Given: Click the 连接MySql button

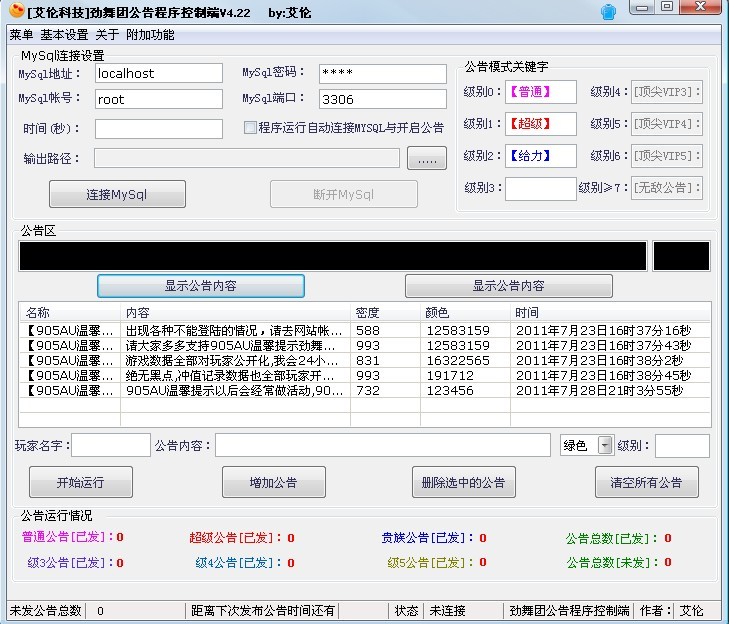Looking at the screenshot, I should tap(117, 194).
